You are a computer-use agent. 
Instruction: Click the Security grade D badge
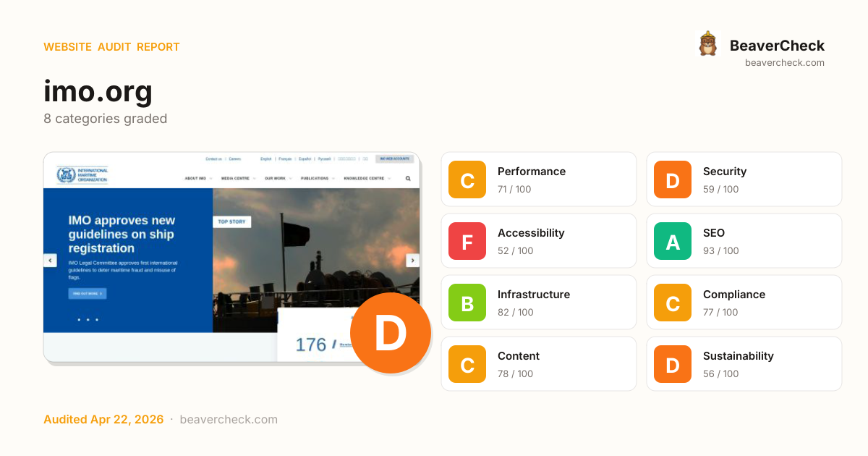(673, 180)
